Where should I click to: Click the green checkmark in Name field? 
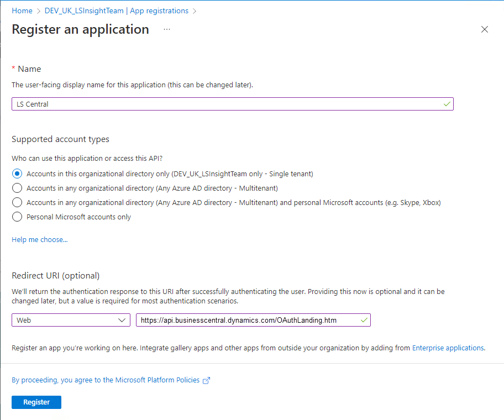[x=447, y=104]
